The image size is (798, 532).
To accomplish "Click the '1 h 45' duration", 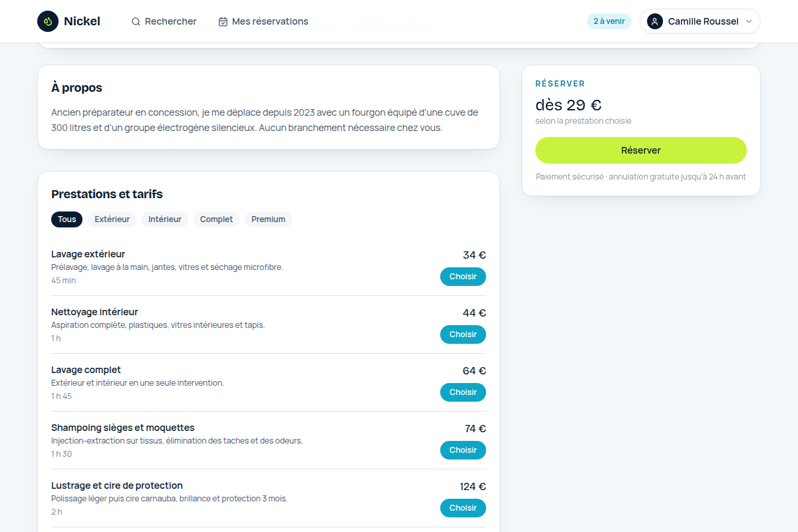I will (x=61, y=396).
